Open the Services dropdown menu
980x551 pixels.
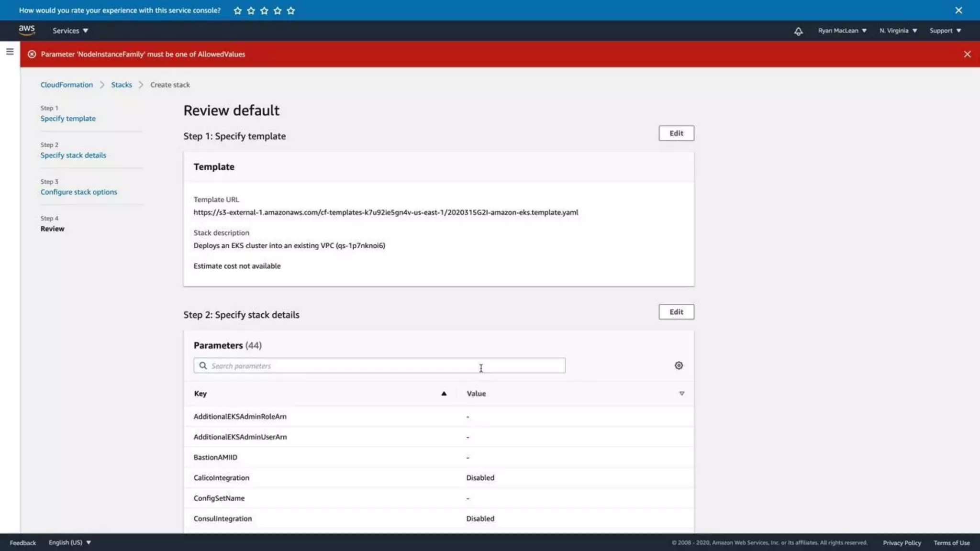point(70,31)
